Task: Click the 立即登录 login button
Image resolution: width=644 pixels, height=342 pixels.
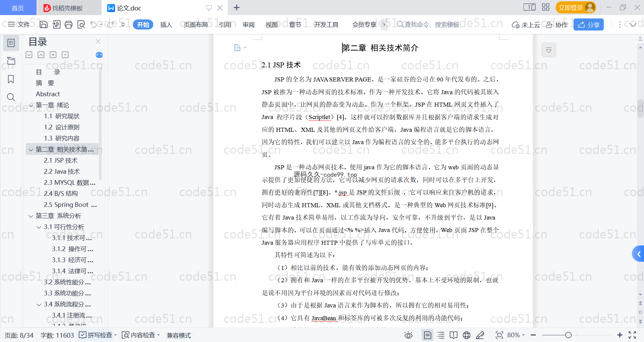Action: [576, 7]
